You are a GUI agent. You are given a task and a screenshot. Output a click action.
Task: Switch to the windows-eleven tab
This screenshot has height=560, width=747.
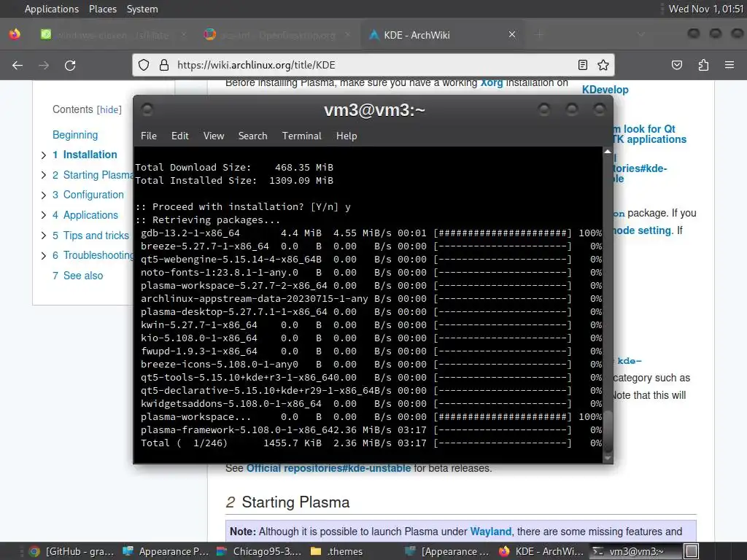click(x=113, y=35)
